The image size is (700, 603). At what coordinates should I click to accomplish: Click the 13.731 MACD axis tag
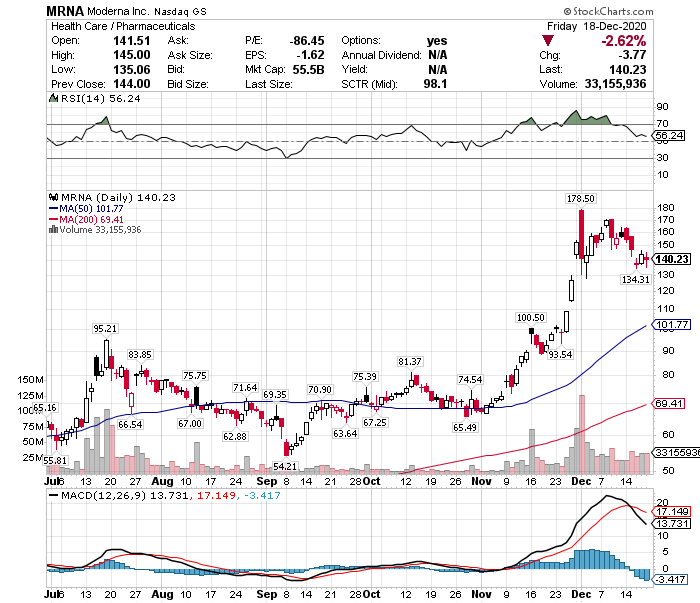coord(671,523)
